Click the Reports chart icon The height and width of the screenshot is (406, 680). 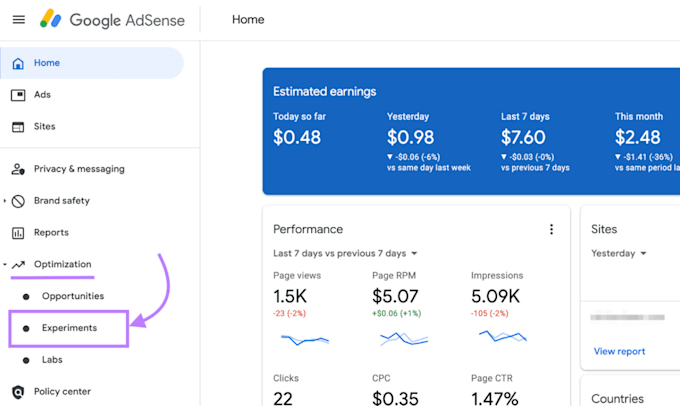18,233
